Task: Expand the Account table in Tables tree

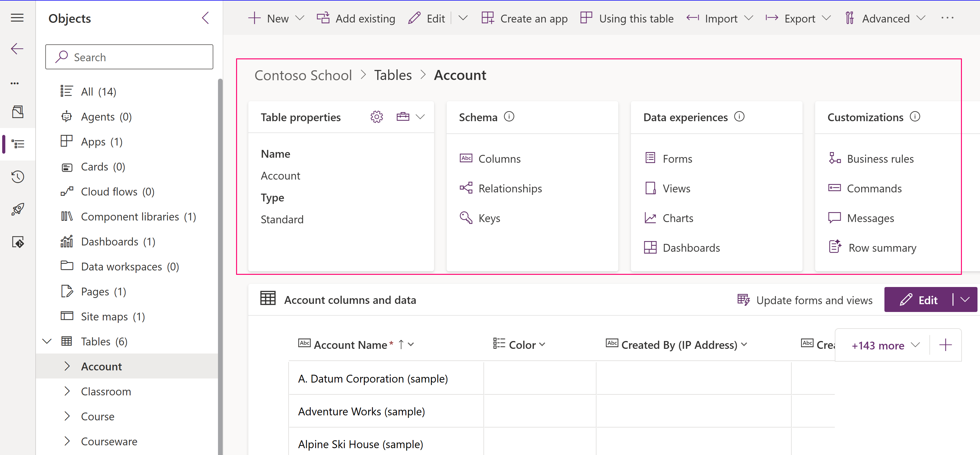Action: pyautogui.click(x=68, y=366)
